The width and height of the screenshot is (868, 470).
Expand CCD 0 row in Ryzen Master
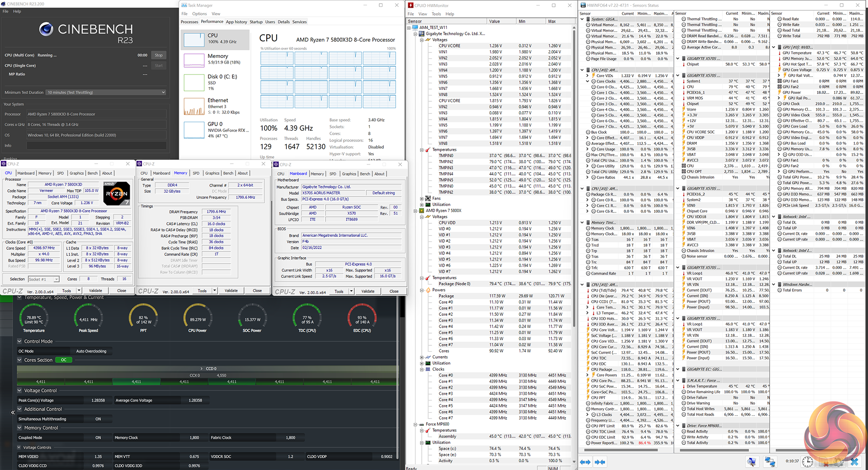click(x=202, y=369)
